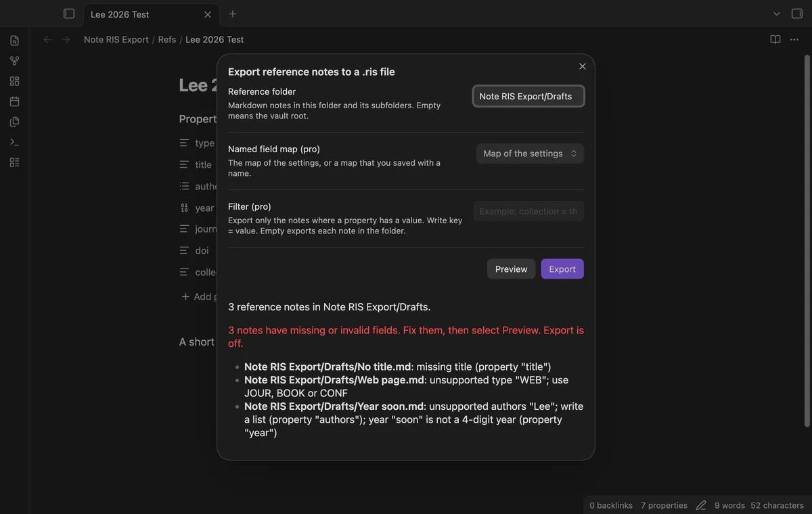Click the Lee 2026 Test breadcrumb

tap(215, 39)
